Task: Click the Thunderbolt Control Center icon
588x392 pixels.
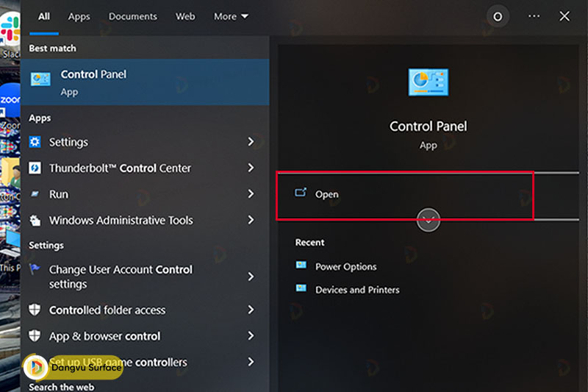Action: pos(35,168)
